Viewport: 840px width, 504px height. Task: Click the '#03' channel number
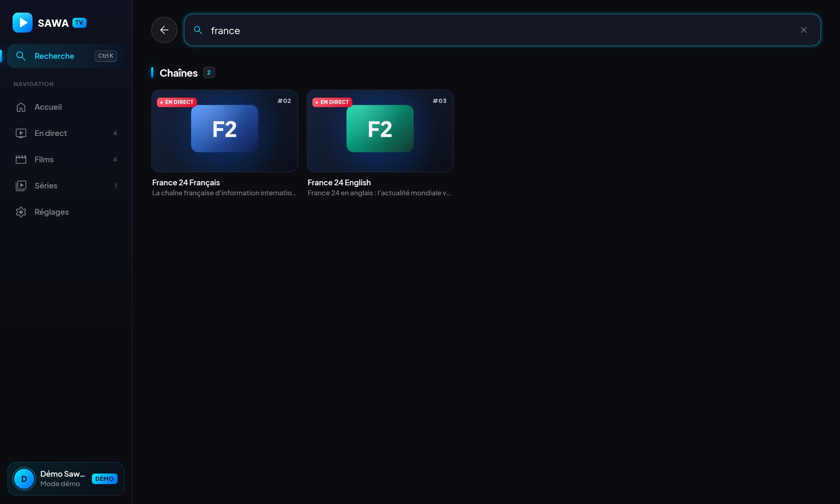click(x=439, y=101)
